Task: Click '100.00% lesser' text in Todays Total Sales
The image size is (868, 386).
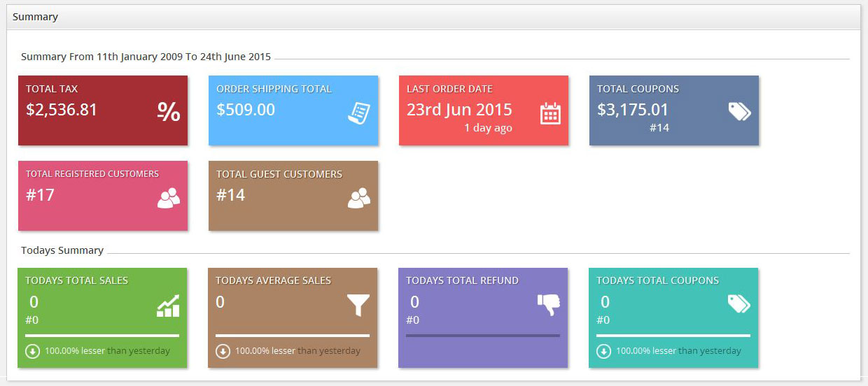Action: [75, 351]
